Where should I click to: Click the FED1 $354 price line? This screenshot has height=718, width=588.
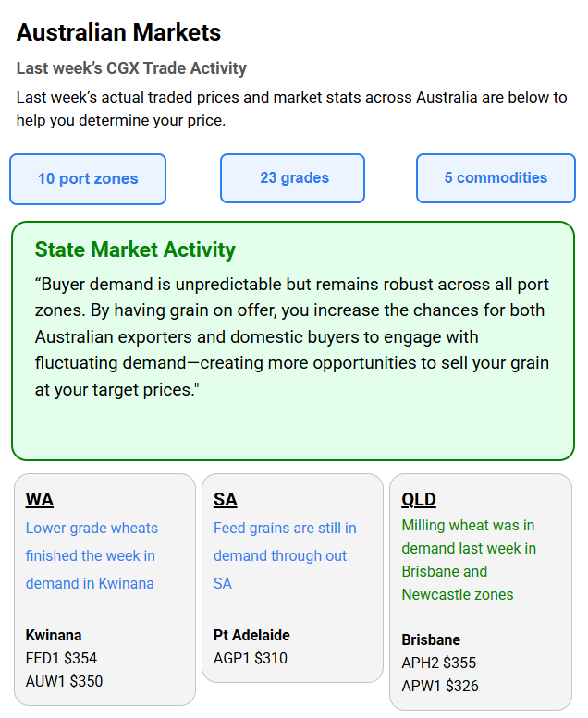[x=61, y=658]
